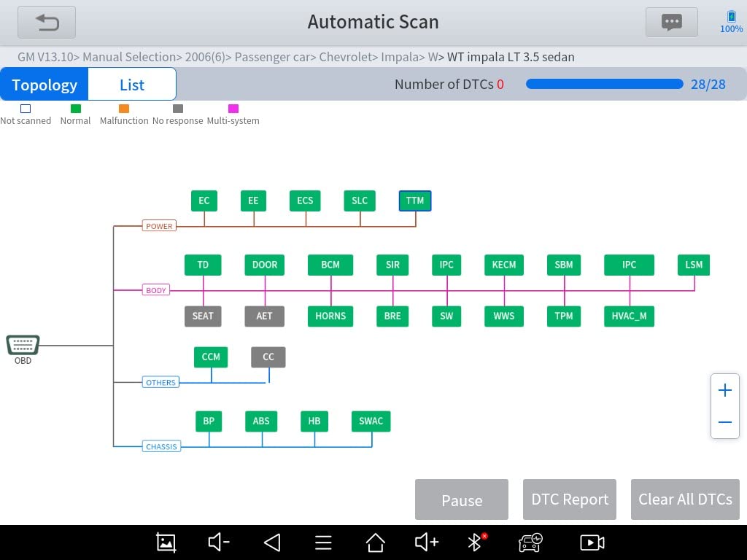Select the ABS module under CHASSIS
The image size is (747, 560).
coord(260,421)
